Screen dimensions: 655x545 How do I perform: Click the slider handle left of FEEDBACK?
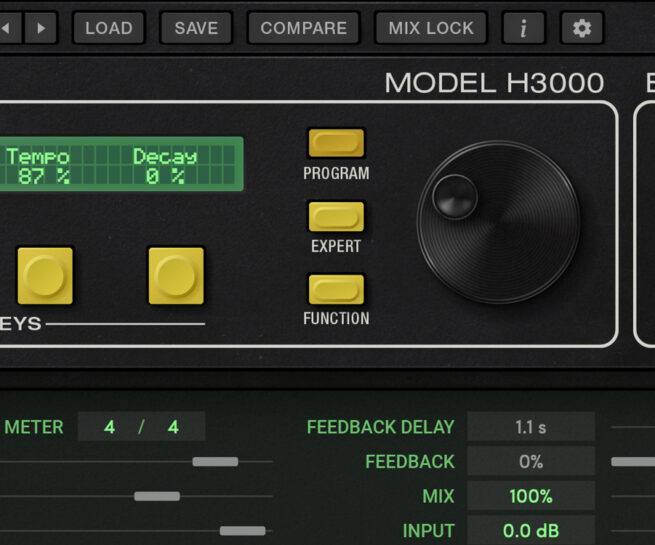tap(215, 461)
